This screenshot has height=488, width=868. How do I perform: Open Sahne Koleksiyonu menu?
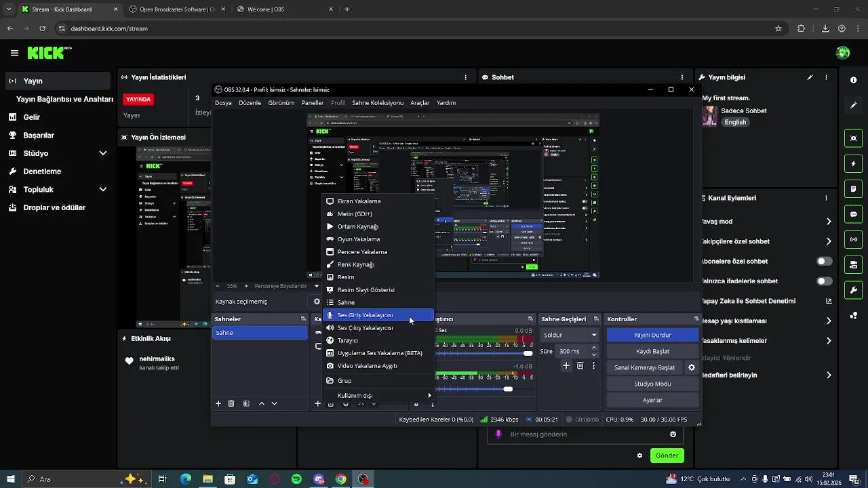378,103
